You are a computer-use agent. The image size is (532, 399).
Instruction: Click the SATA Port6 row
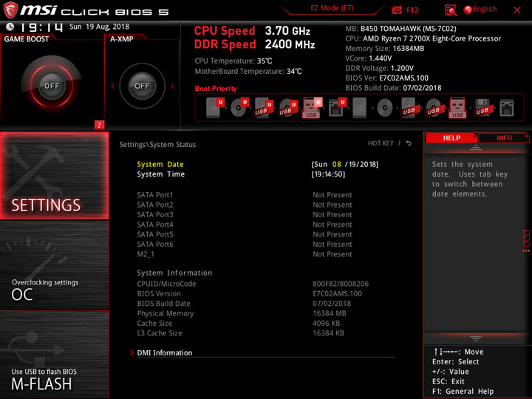[245, 244]
